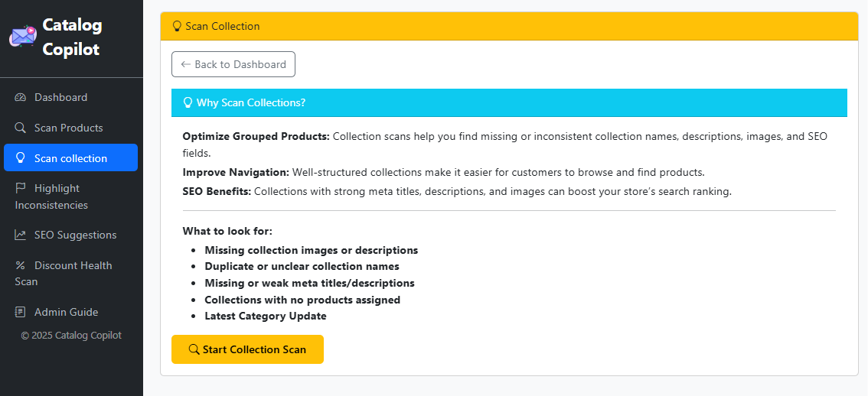This screenshot has width=868, height=396.
Task: Click the flag icon beside Highlight Inconsistencies
Action: (21, 188)
